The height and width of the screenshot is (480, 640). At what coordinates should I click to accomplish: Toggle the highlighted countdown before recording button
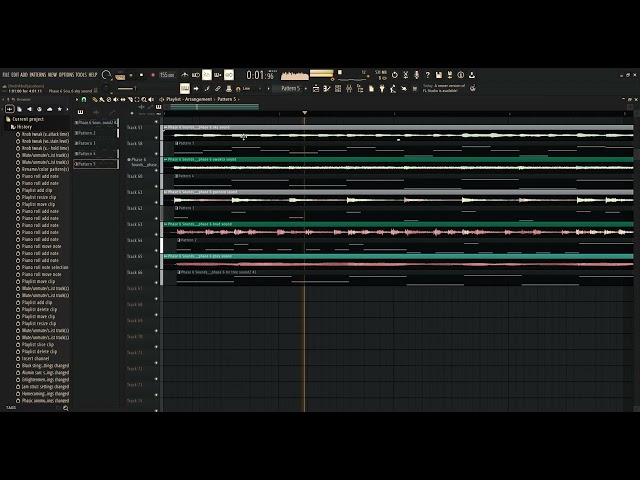(207, 75)
